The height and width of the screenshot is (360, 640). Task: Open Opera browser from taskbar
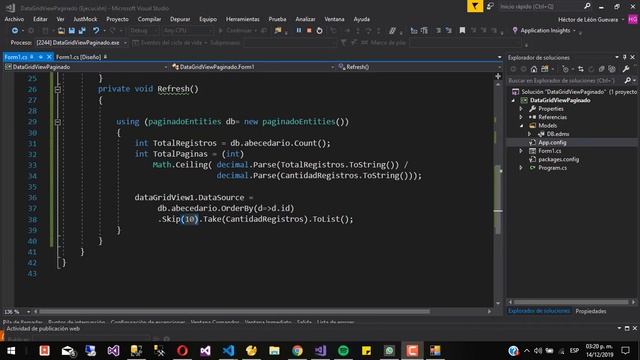pyautogui.click(x=182, y=351)
